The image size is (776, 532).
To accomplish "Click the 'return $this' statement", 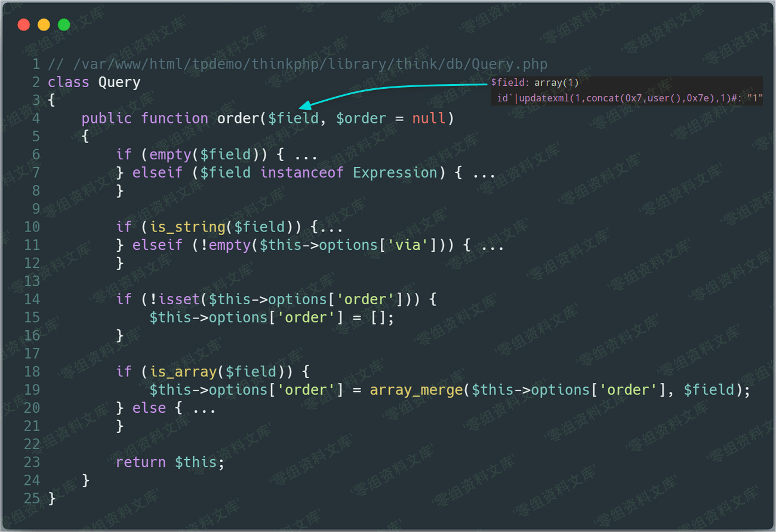I will point(170,462).
